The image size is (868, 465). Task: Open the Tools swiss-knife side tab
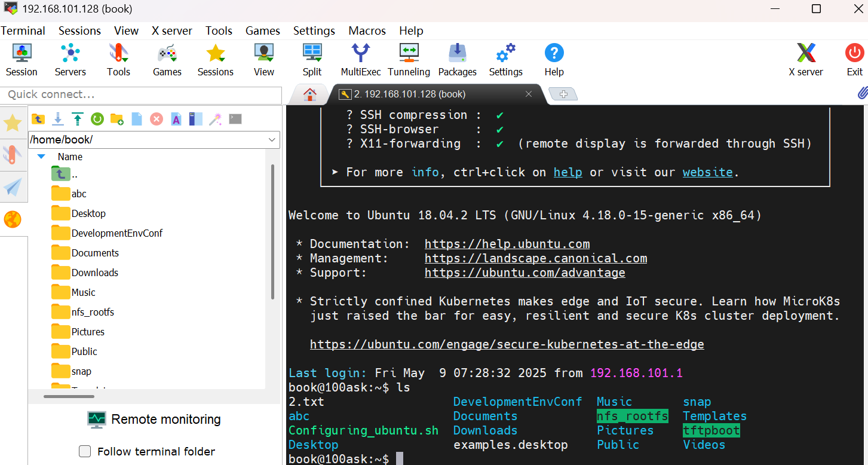coord(13,155)
